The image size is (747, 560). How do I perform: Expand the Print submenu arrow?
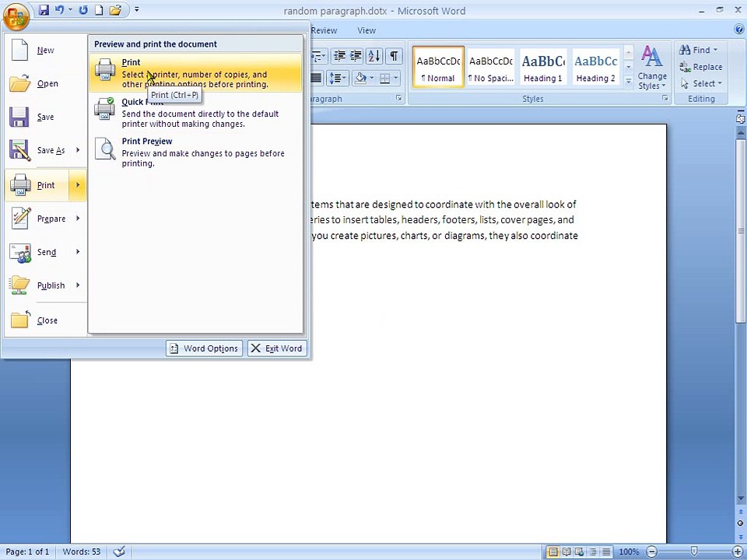click(x=78, y=185)
